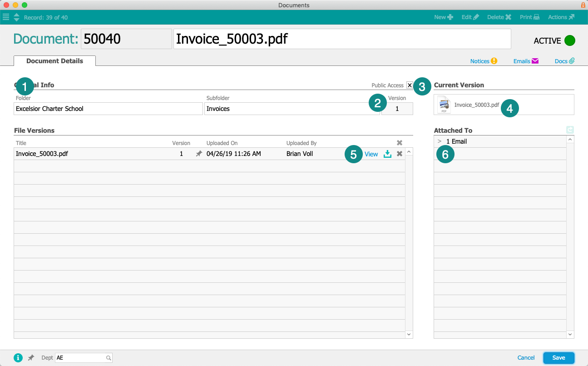Viewport: 588px width, 366px height.
Task: Click Edit in the top toolbar
Action: point(470,17)
